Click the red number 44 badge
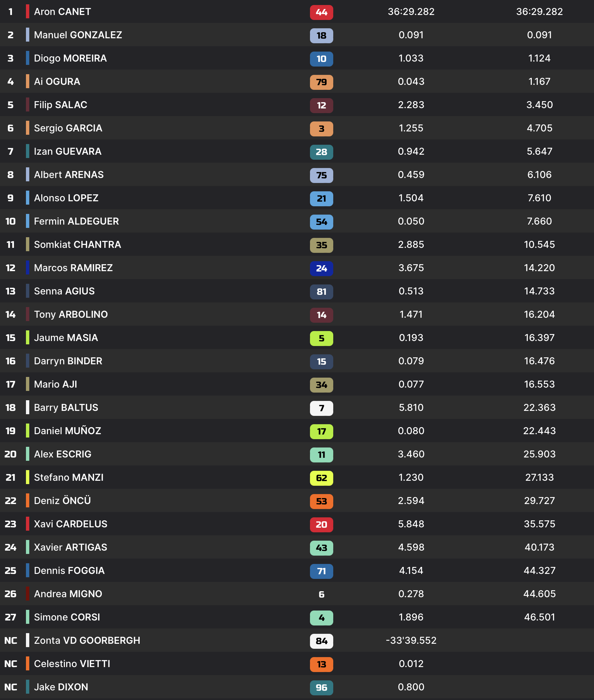 point(321,12)
